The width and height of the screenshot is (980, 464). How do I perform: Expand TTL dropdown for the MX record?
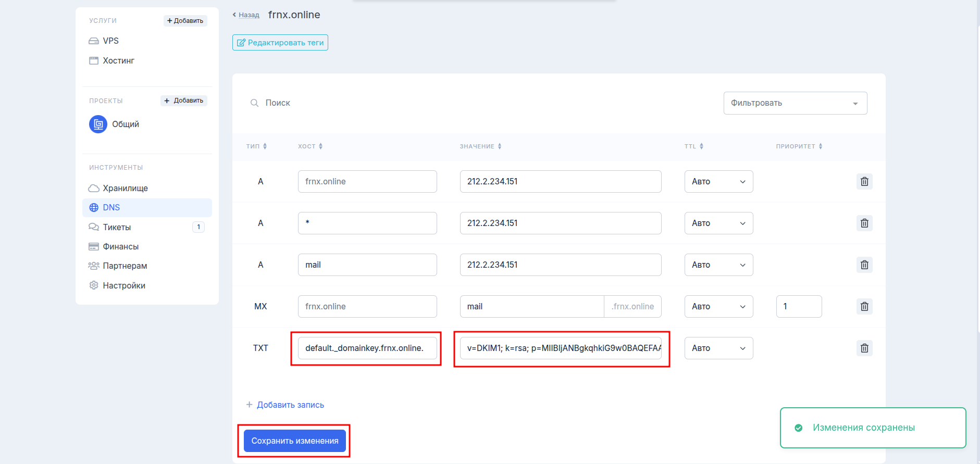click(x=718, y=306)
